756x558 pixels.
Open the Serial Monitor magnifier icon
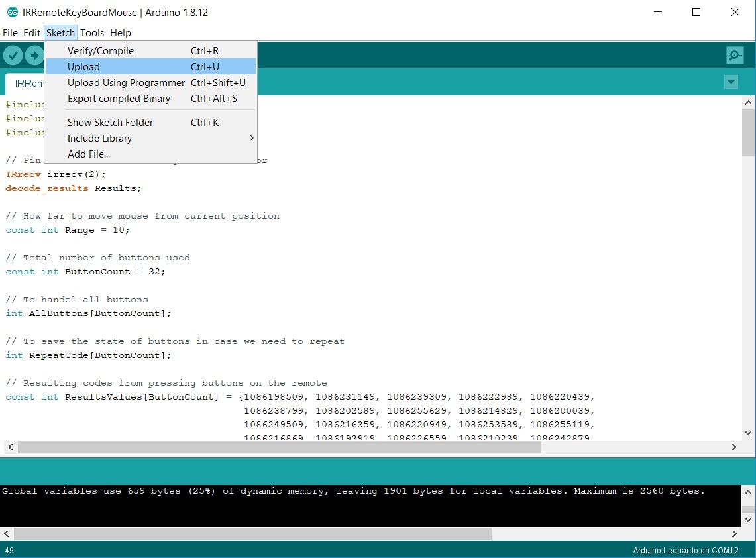pyautogui.click(x=734, y=56)
